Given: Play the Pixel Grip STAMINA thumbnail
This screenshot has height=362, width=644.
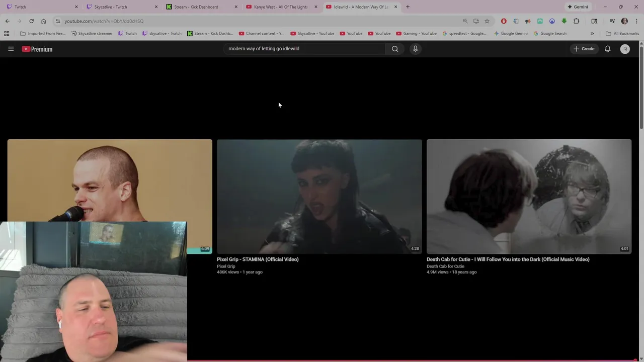Looking at the screenshot, I should pyautogui.click(x=319, y=196).
